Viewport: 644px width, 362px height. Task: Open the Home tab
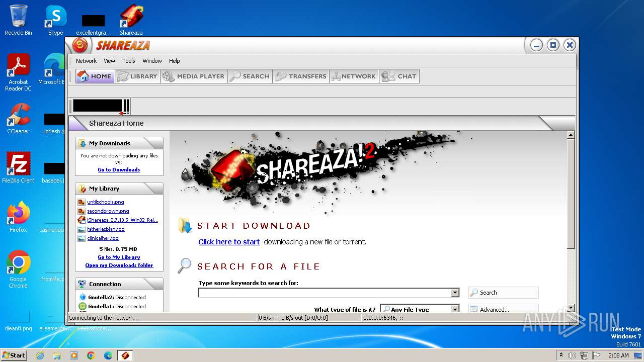pos(95,76)
